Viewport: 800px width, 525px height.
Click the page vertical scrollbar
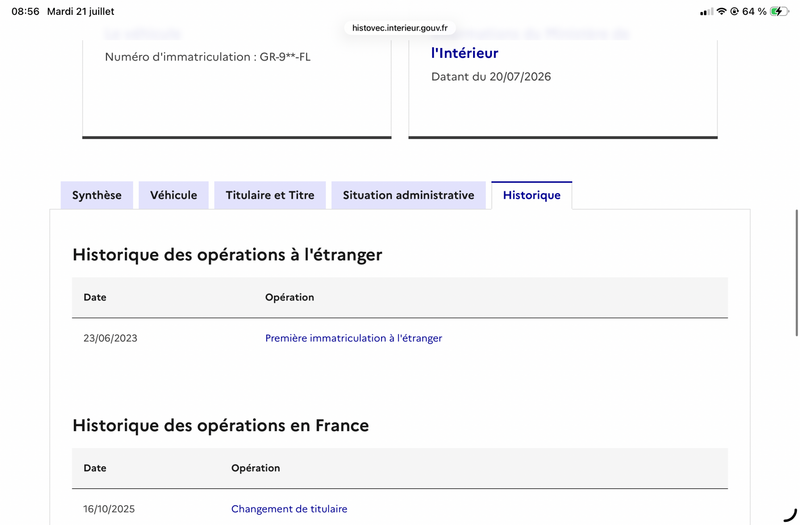point(796,272)
